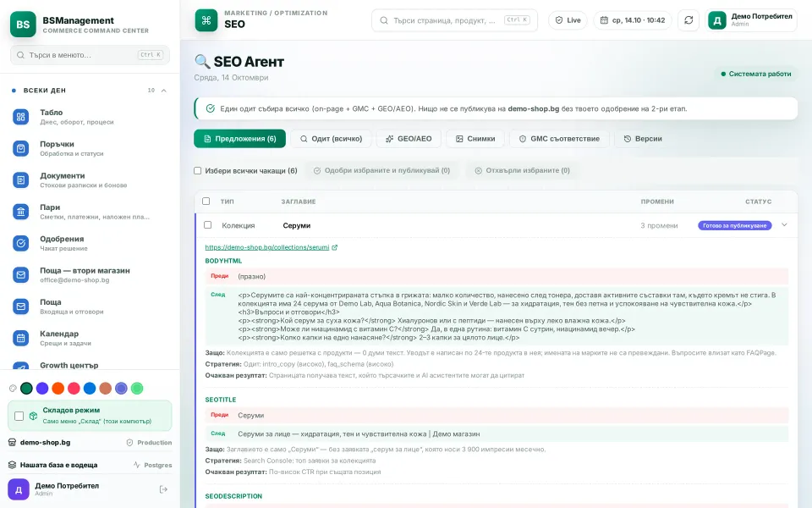Image resolution: width=812 pixels, height=508 pixels.
Task: Click the BS logo icon in sidebar
Action: [23, 25]
